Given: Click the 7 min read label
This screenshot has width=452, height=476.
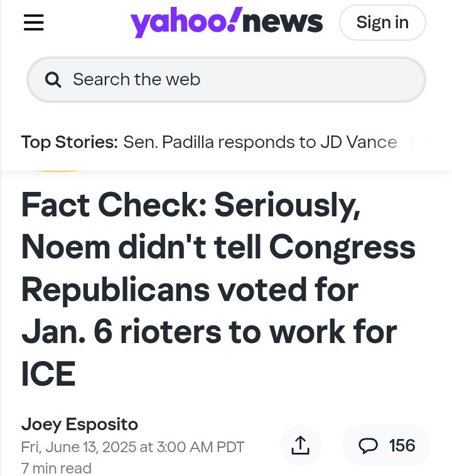Looking at the screenshot, I should point(56,468).
